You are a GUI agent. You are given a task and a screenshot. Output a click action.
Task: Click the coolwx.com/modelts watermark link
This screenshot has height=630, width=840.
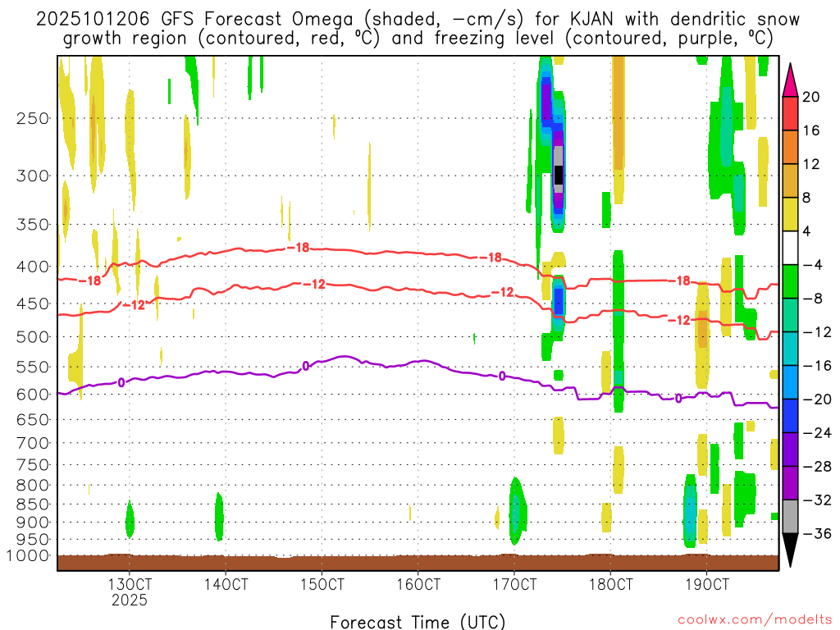[755, 620]
